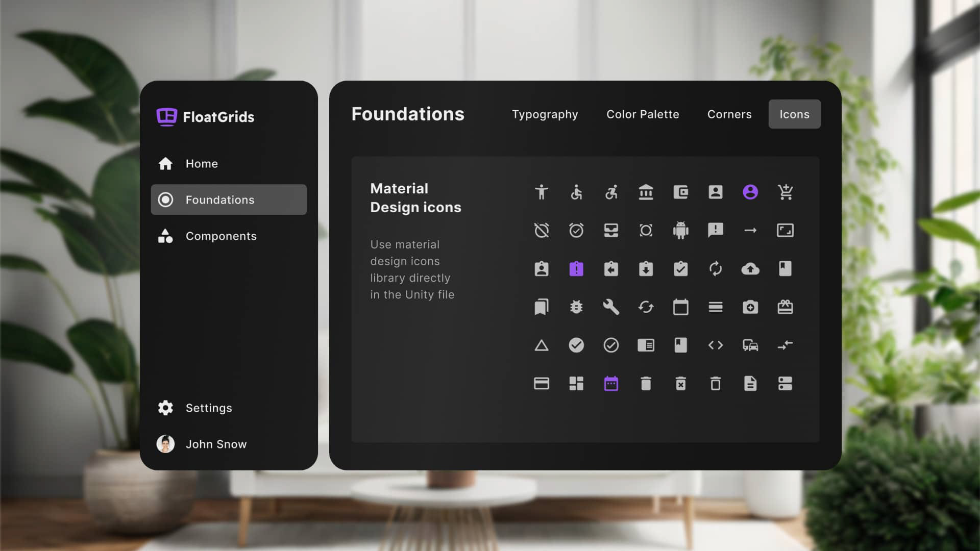Select the credit card icon
The width and height of the screenshot is (980, 551).
[542, 384]
